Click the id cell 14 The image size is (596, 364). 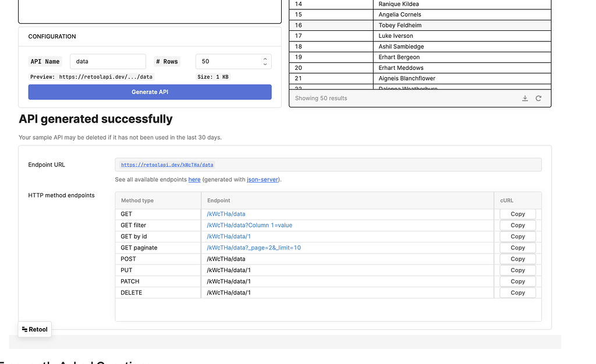331,4
